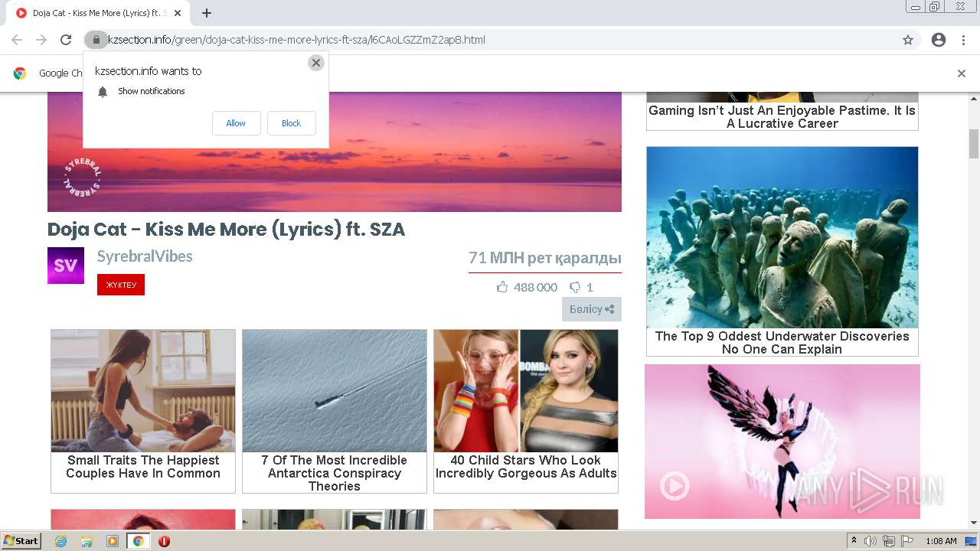Open the Chrome three-dot menu
Viewport: 980px width, 551px height.
click(963, 40)
